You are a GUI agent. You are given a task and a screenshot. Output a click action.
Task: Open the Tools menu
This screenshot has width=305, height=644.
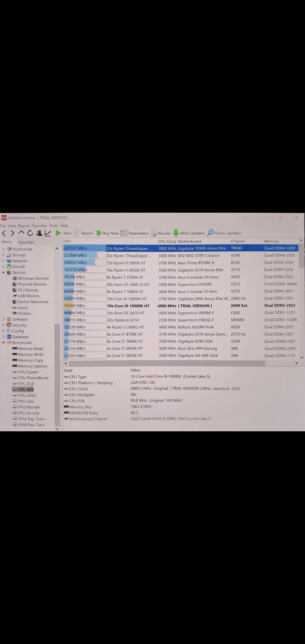click(x=53, y=225)
